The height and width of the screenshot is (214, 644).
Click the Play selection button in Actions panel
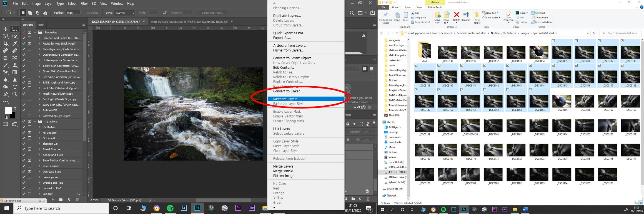[x=53, y=200]
